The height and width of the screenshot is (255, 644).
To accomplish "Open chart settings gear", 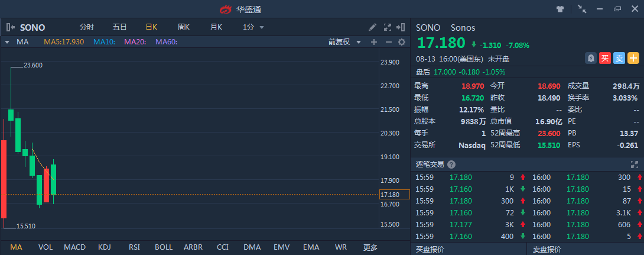I will pyautogui.click(x=402, y=42).
